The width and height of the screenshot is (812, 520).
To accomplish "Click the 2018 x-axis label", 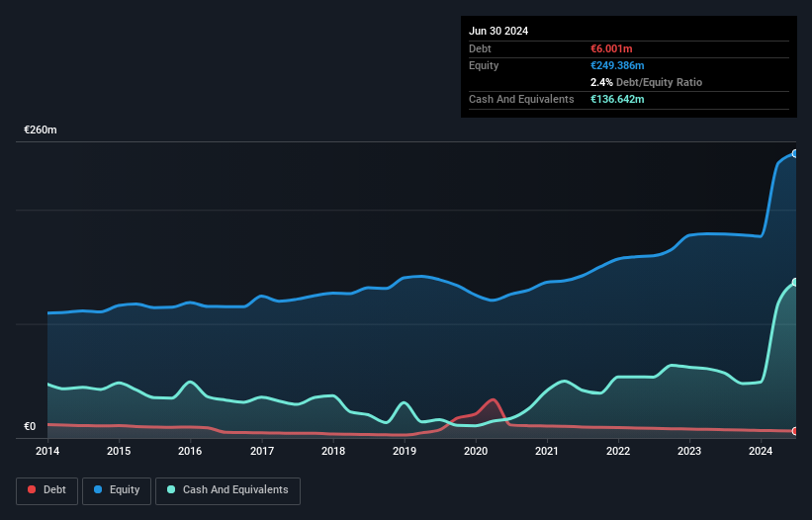I will [333, 451].
